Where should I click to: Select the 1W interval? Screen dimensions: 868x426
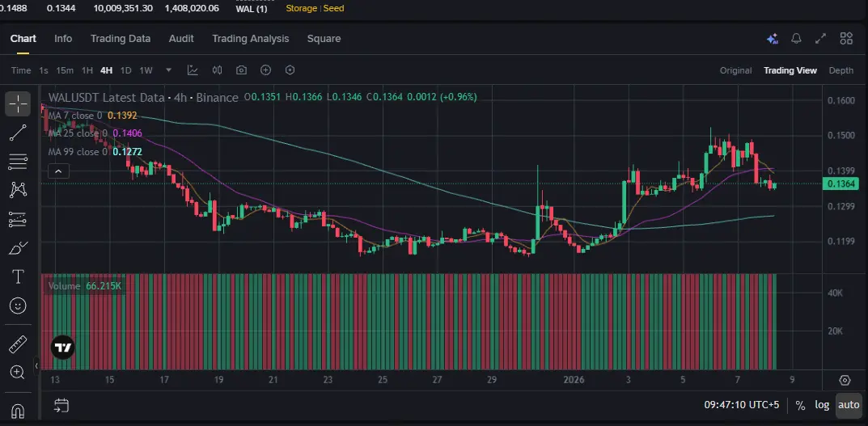pos(146,70)
